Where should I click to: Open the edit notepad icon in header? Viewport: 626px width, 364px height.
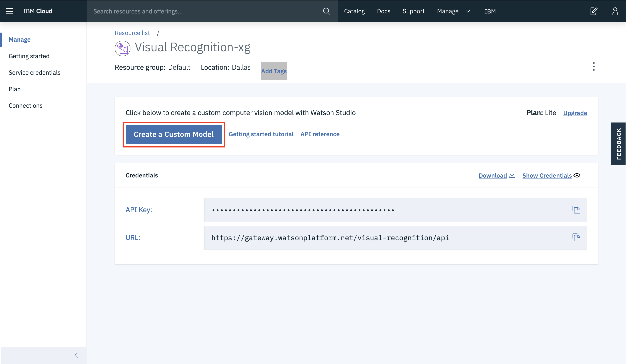tap(594, 11)
